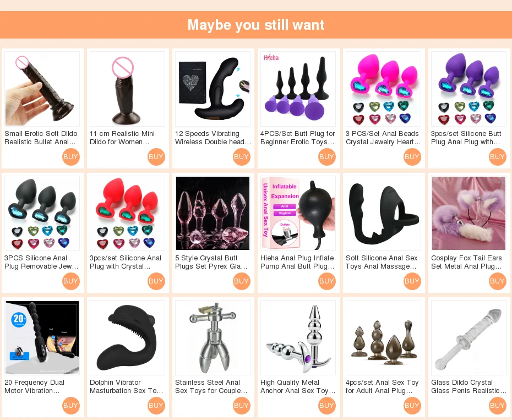The width and height of the screenshot is (512, 420).
Task: Open the clear glass wand product thumbnail
Action: coord(469,337)
